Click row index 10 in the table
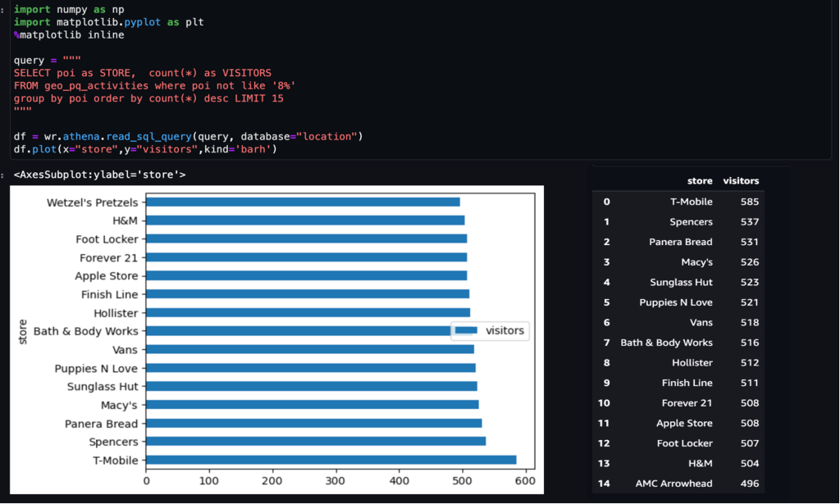Screen dimensions: 840x504 click(x=604, y=403)
